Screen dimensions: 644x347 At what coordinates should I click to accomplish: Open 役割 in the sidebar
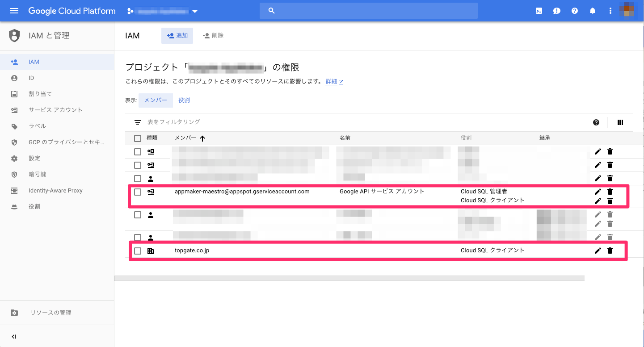click(57, 206)
